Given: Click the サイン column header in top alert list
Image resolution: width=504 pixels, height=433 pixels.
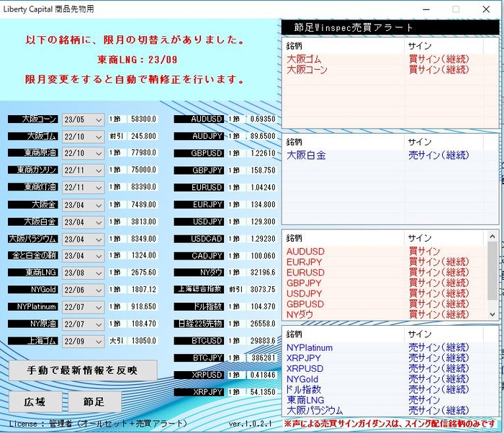Looking at the screenshot, I should click(444, 46).
